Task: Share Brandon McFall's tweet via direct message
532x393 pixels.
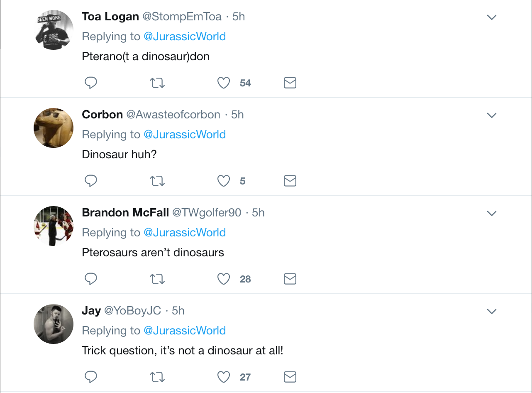Action: (x=290, y=279)
